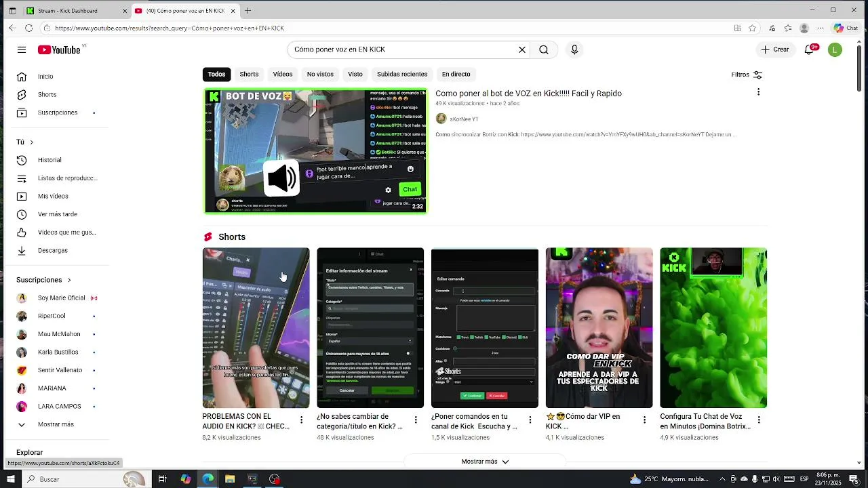Open Task View in taskbar
This screenshot has width=868, height=488.
tap(163, 479)
